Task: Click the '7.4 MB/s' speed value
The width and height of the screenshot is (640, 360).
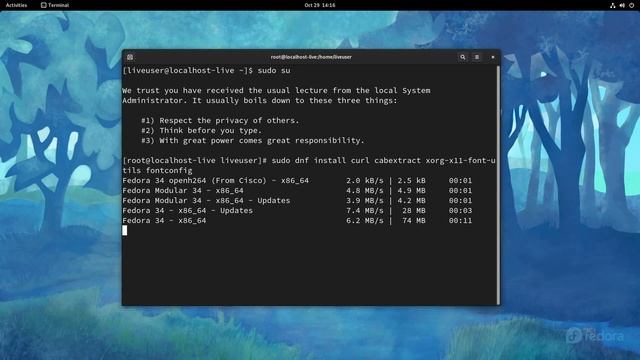Action: (365, 211)
